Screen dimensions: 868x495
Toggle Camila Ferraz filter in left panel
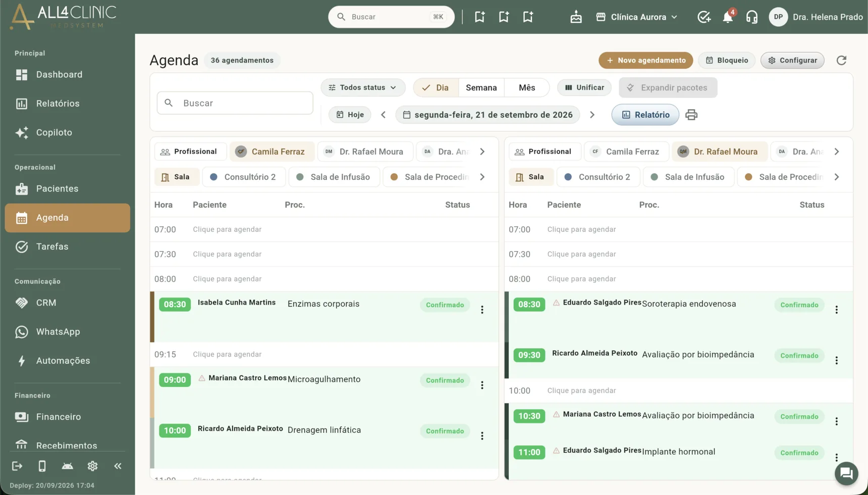pos(272,152)
